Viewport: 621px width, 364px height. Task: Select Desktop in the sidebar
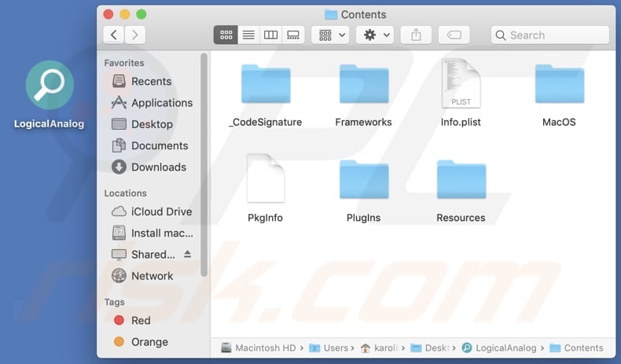142,124
